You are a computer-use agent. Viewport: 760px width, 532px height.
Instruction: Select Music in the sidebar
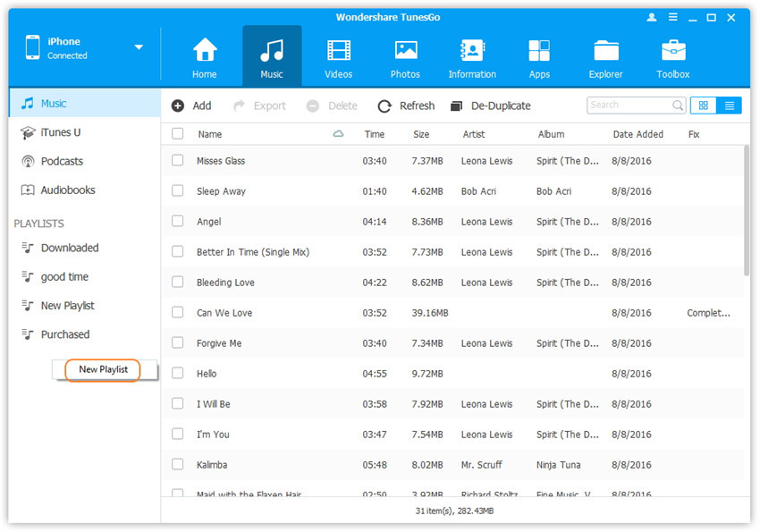point(85,103)
